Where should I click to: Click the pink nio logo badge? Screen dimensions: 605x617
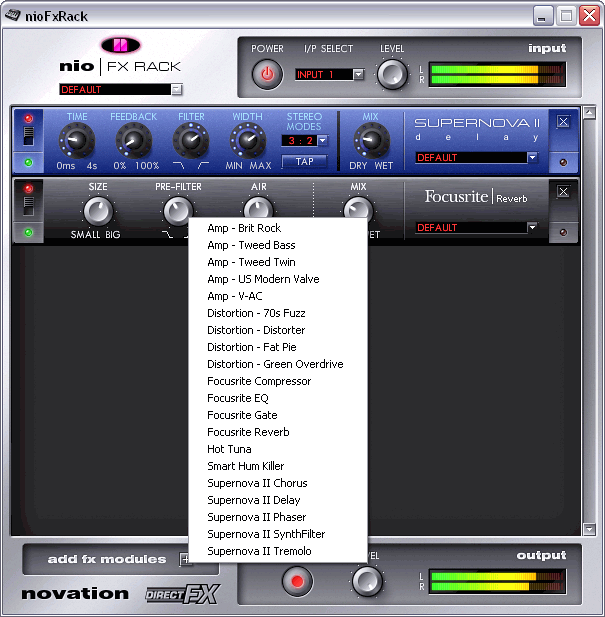(120, 45)
